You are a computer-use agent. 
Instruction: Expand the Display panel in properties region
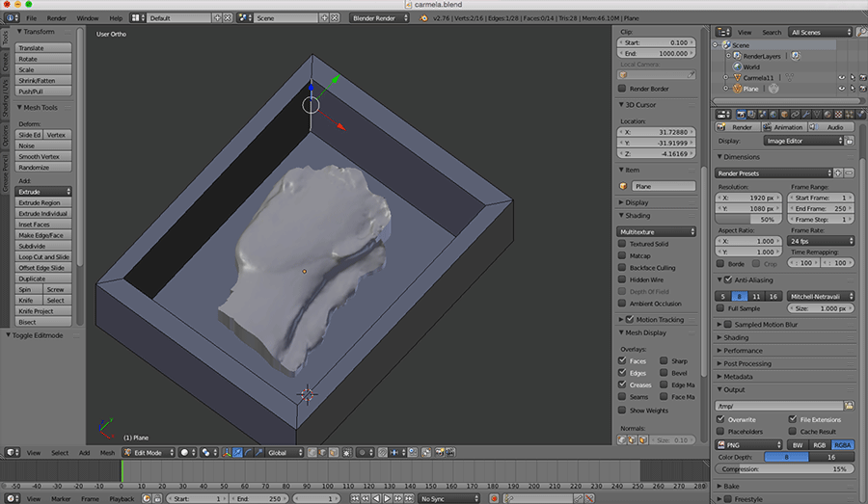pos(637,202)
